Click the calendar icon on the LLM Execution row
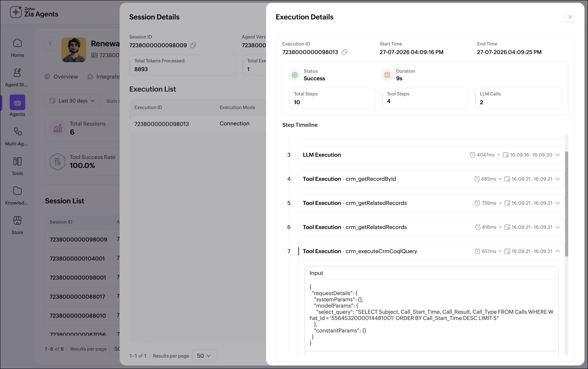Image resolution: width=588 pixels, height=369 pixels. (506, 155)
